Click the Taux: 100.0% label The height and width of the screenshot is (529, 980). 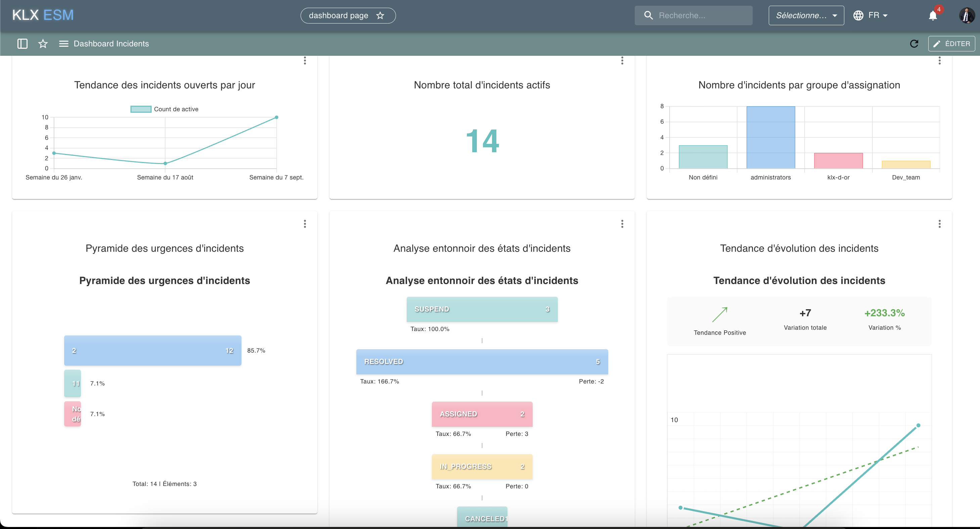pyautogui.click(x=430, y=329)
